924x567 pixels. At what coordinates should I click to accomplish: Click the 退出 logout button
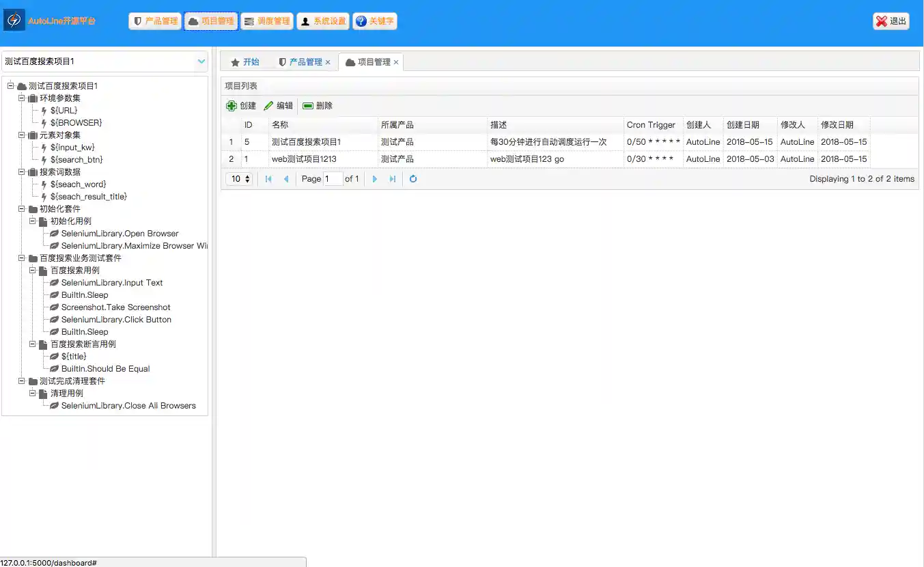[x=891, y=21]
